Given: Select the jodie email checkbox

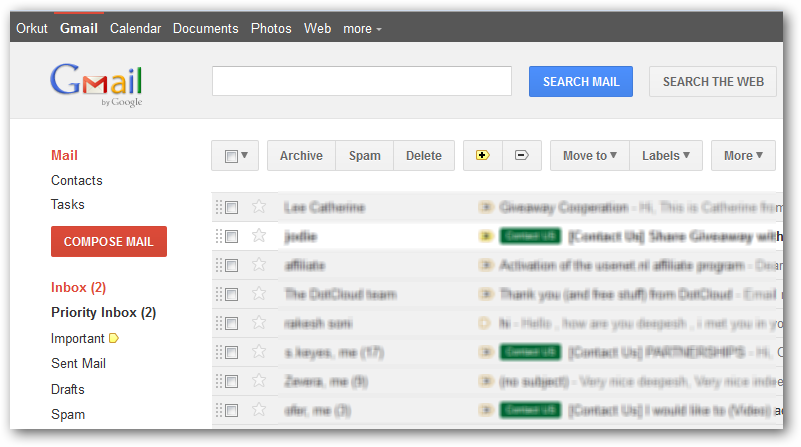Looking at the screenshot, I should click(232, 237).
